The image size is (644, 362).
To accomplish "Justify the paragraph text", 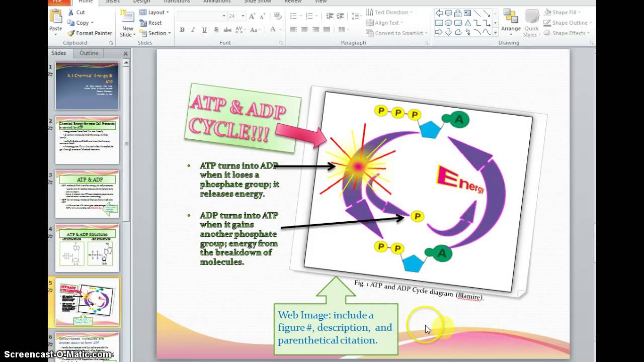I will (x=327, y=30).
